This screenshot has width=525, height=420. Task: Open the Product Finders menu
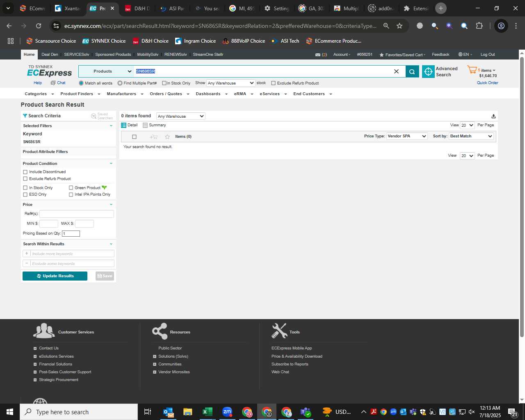point(80,94)
